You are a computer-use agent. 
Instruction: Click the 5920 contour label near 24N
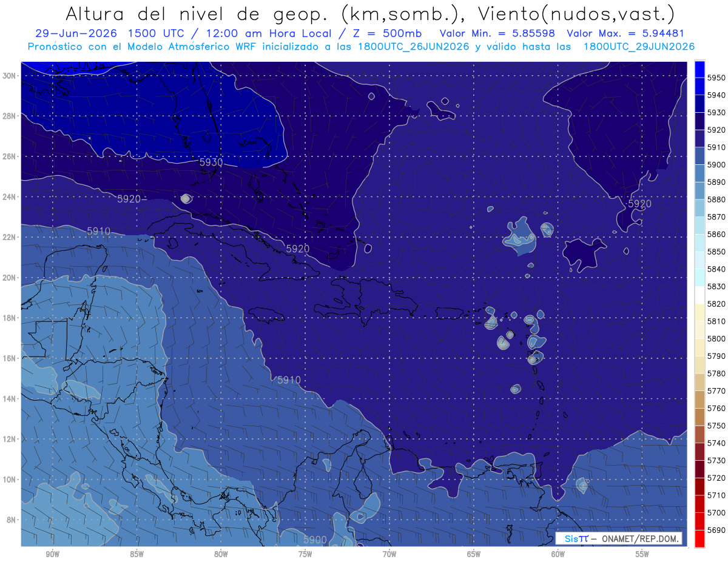(x=129, y=199)
